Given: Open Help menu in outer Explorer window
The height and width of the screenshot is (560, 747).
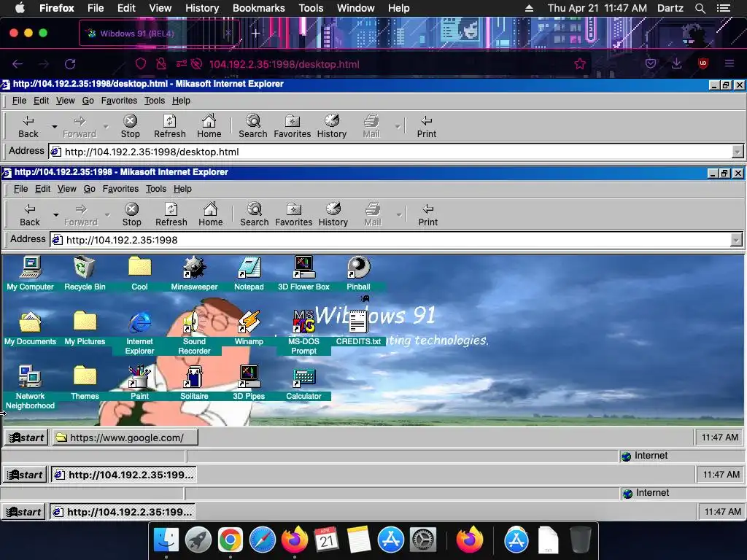Looking at the screenshot, I should click(181, 101).
